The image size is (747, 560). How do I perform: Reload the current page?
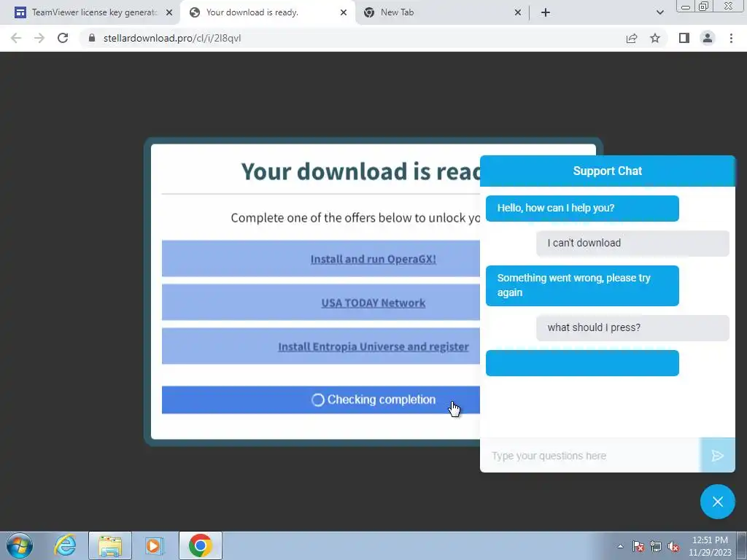tap(63, 38)
